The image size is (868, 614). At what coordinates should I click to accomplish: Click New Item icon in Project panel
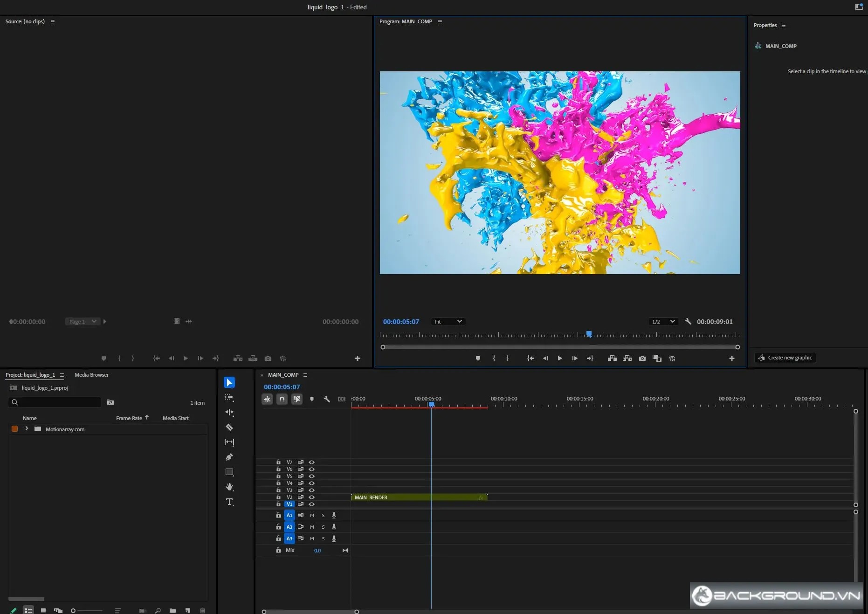pos(187,610)
